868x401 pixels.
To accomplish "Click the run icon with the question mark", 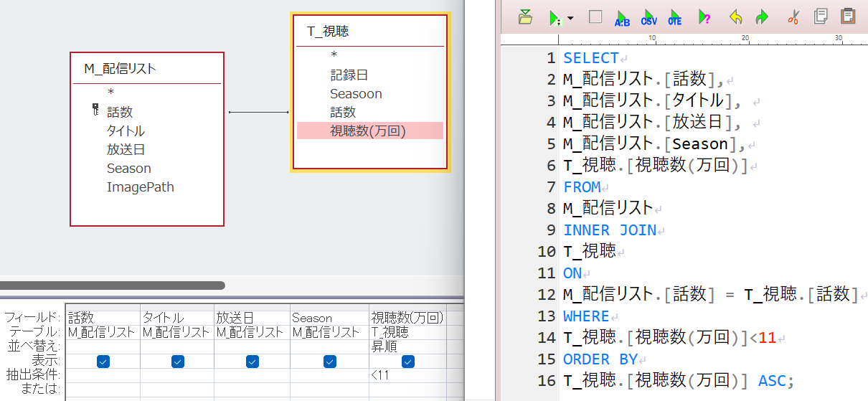I will (x=704, y=18).
